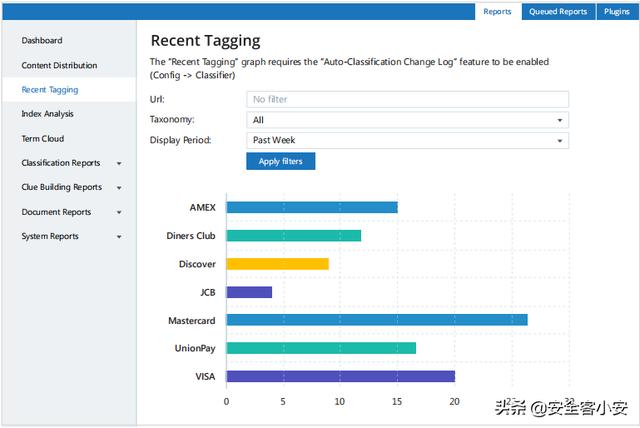
Task: Click the UnionPay bar
Action: coord(322,348)
